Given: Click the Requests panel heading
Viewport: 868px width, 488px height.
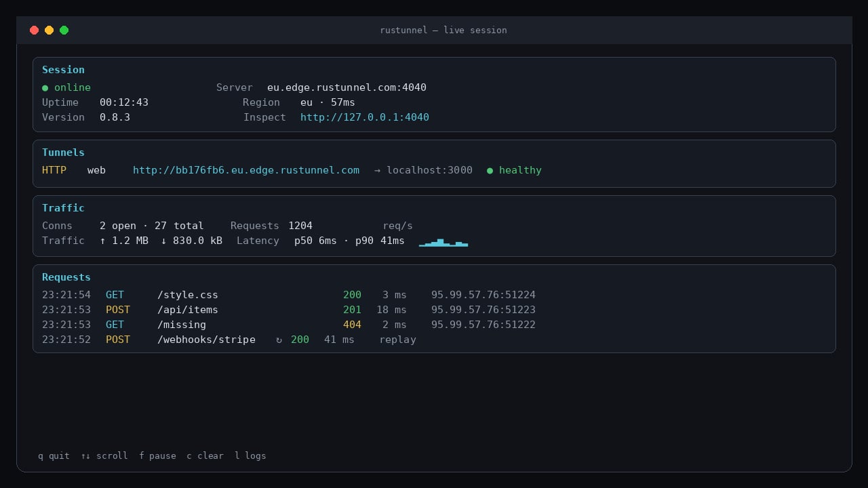Looking at the screenshot, I should click(x=66, y=277).
